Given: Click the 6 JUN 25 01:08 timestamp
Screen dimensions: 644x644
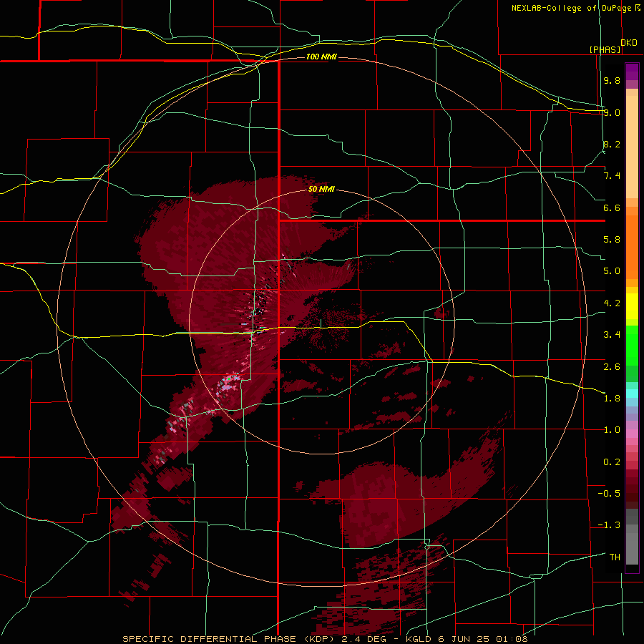Looking at the screenshot, I should [x=483, y=639].
